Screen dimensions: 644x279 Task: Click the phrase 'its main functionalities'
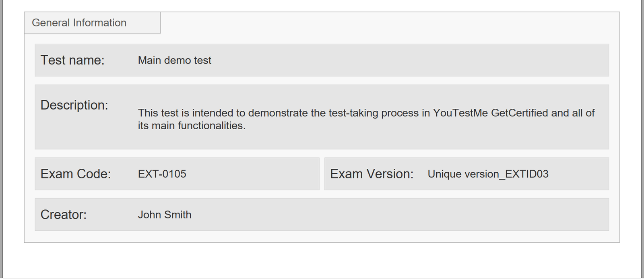pyautogui.click(x=191, y=126)
